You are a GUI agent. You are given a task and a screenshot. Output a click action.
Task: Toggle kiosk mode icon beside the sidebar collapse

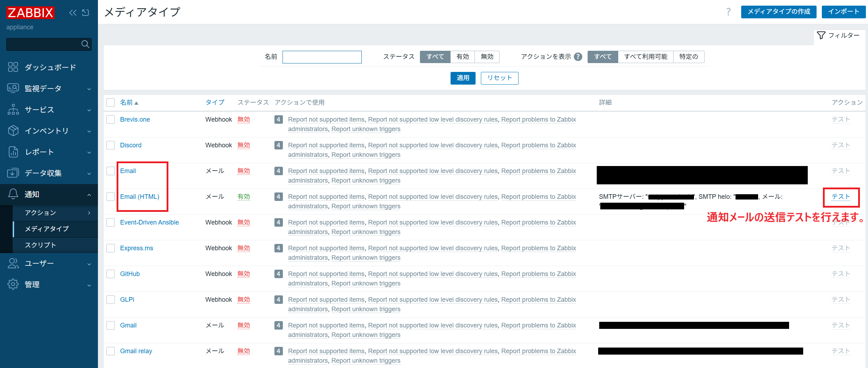[86, 13]
